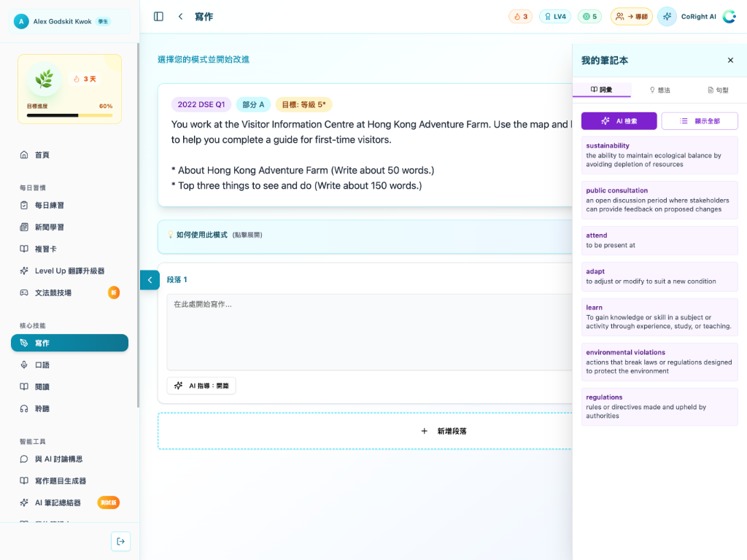Screen dimensions: 747x560
Task: Open the streak flame badge showing 3
Action: coord(521,17)
